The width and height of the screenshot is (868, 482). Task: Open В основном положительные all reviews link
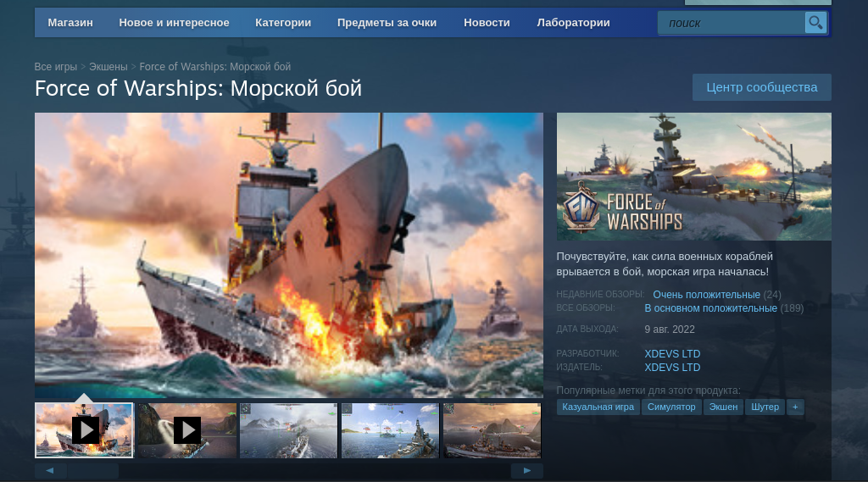[x=711, y=308]
